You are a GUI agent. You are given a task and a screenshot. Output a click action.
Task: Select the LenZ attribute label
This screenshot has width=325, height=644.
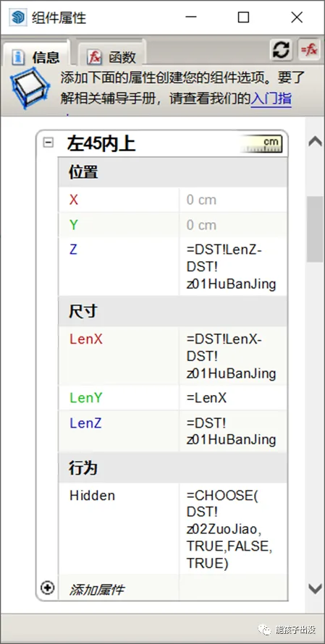click(86, 423)
